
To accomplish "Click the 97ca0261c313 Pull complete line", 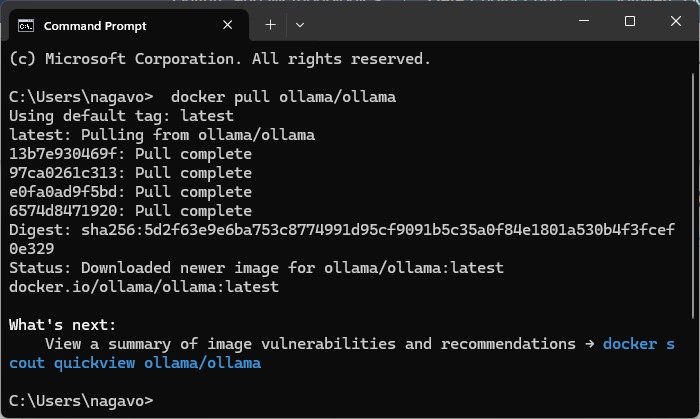I will click(x=130, y=173).
